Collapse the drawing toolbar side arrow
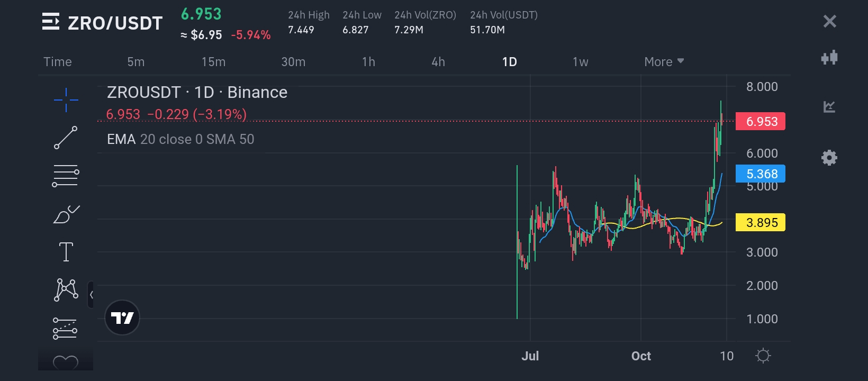This screenshot has width=868, height=381. (91, 295)
